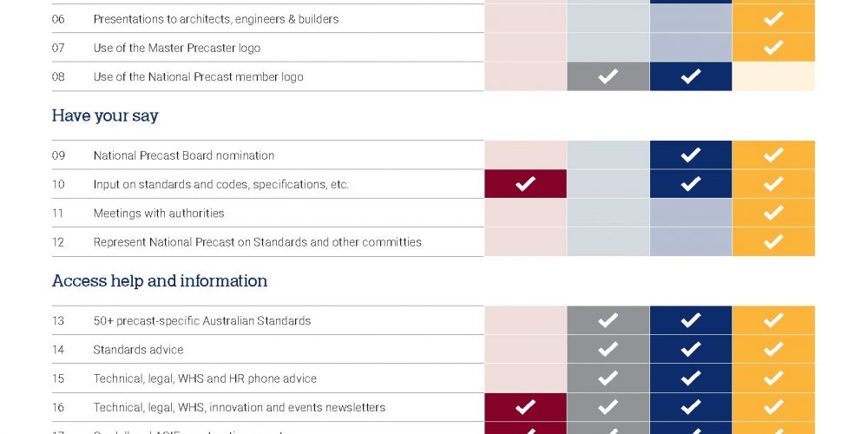Click pale cream empty cell in member logo row
Viewport: 868px width, 434px height.
point(773,76)
